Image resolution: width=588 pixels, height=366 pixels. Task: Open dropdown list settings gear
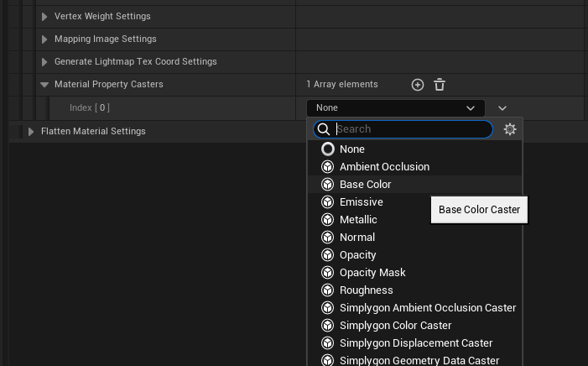[x=510, y=129]
